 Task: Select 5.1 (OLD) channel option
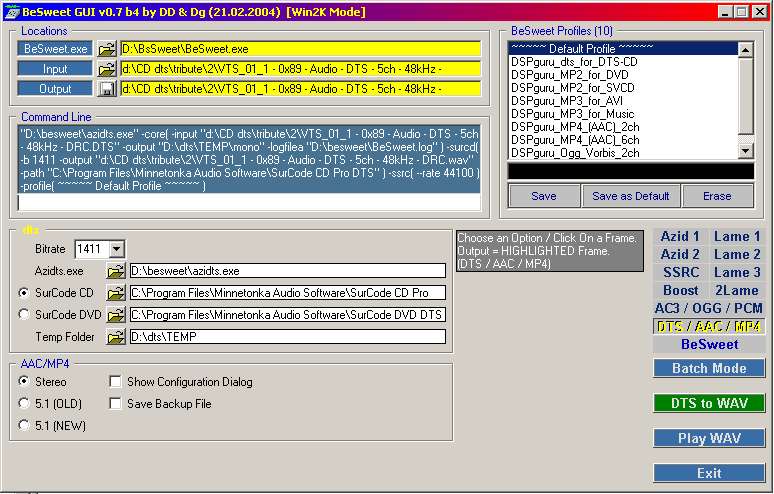click(x=24, y=403)
